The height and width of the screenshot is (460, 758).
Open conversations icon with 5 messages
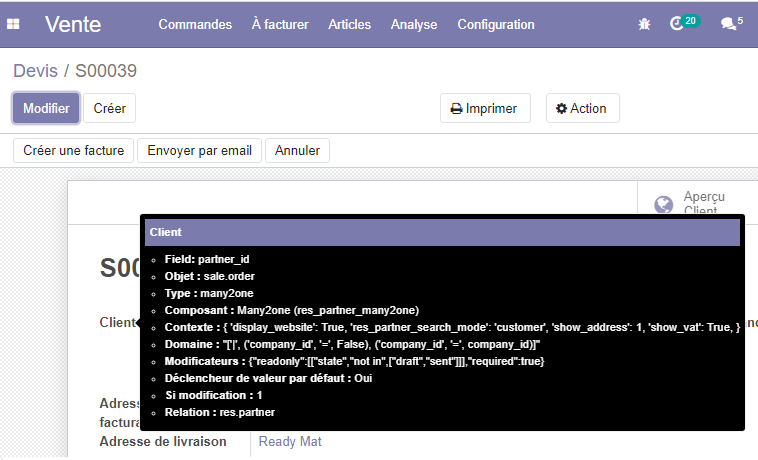pos(731,24)
